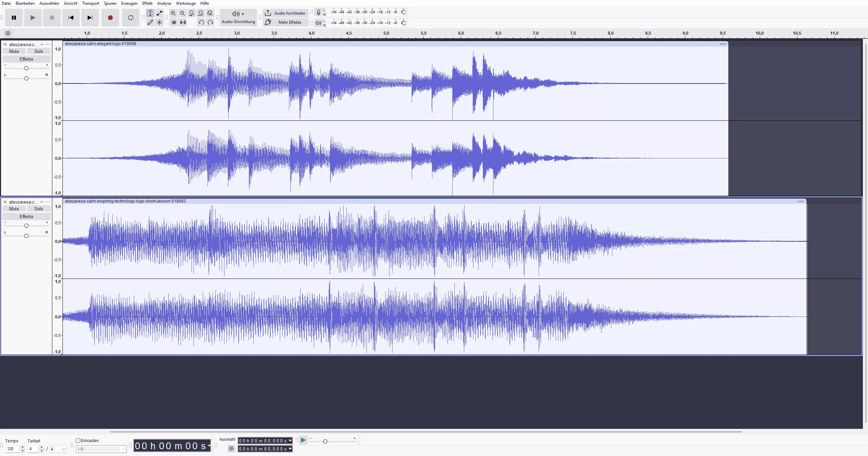Open the Spuren menu
Viewport: 868px width, 456px height.
click(110, 3)
